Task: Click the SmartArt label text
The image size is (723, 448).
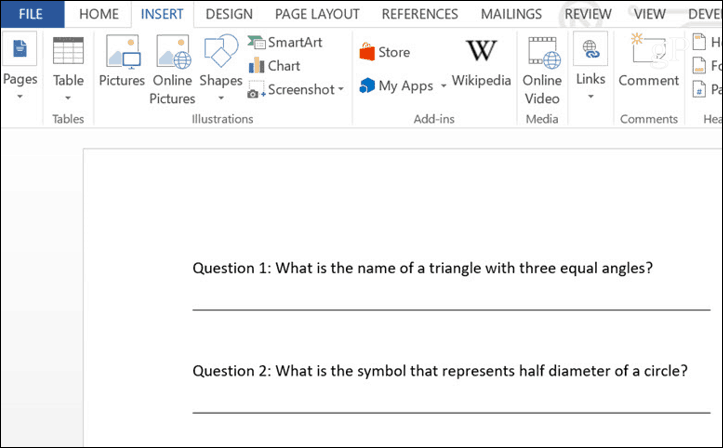Action: (295, 42)
